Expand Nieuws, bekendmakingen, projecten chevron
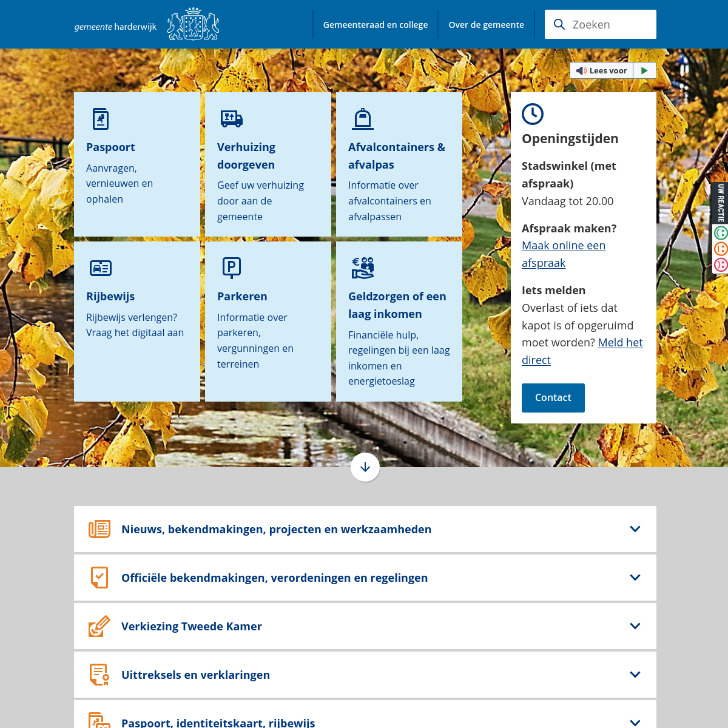Screen dimensions: 728x728 pos(635,529)
